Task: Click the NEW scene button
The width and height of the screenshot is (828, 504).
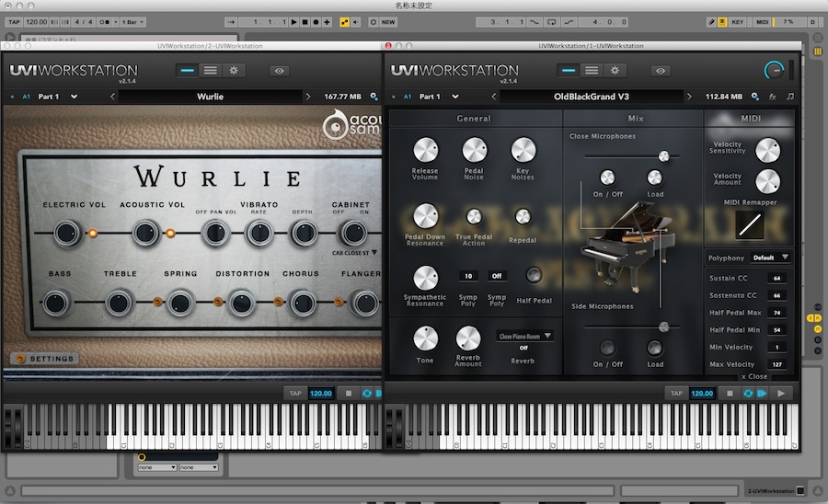Action: (x=388, y=22)
